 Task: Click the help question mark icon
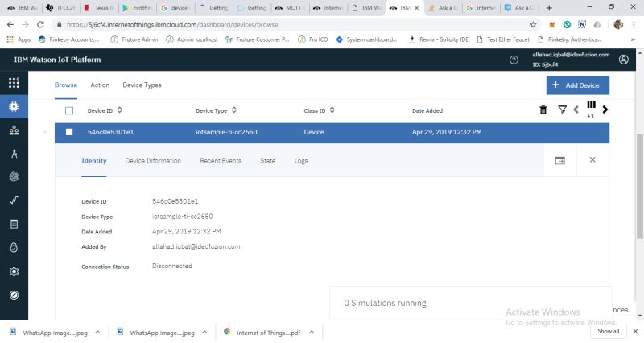(514, 60)
